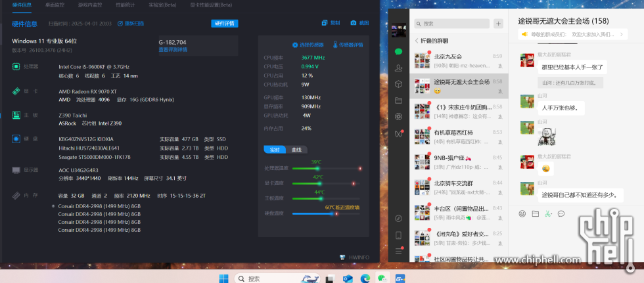Click the 内存 memory icon
644x283 pixels.
coord(16,195)
